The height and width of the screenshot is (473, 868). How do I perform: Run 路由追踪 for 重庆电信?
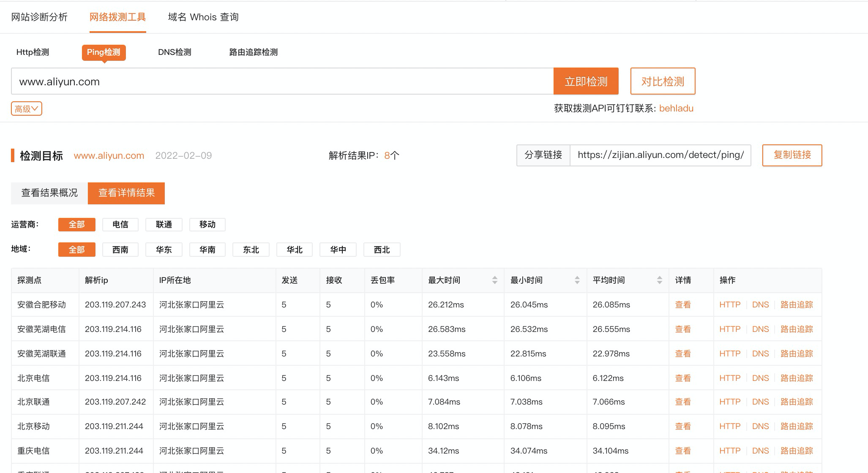797,451
